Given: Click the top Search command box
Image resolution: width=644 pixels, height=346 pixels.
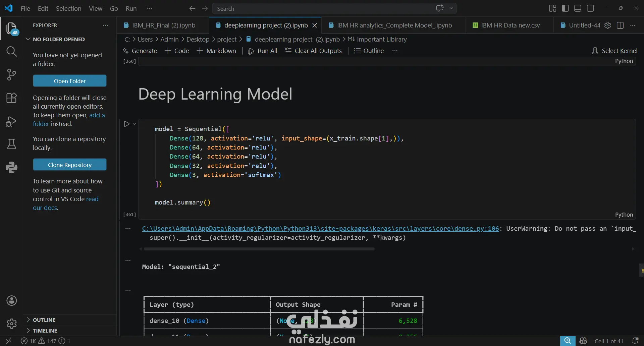Looking at the screenshot, I should (x=322, y=8).
